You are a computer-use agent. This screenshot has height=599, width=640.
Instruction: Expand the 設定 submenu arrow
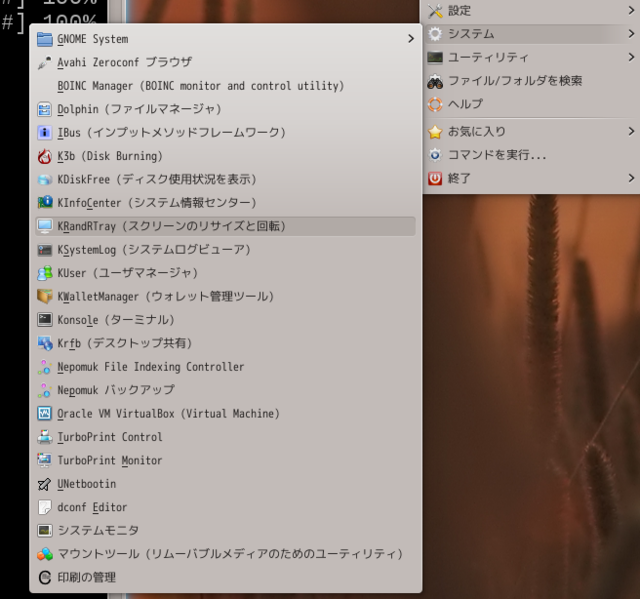pyautogui.click(x=631, y=11)
